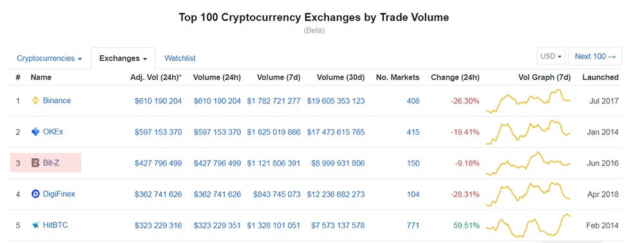
Task: Sort table by Change (24h) header
Action: (x=455, y=77)
